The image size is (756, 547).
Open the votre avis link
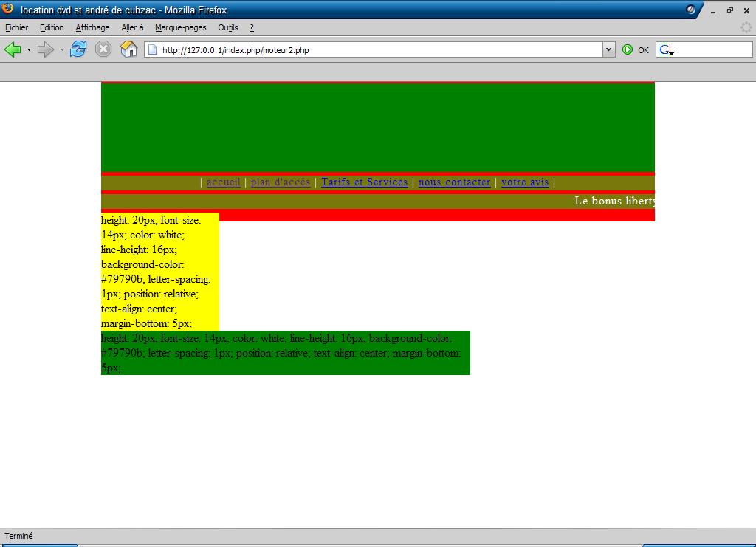[525, 182]
